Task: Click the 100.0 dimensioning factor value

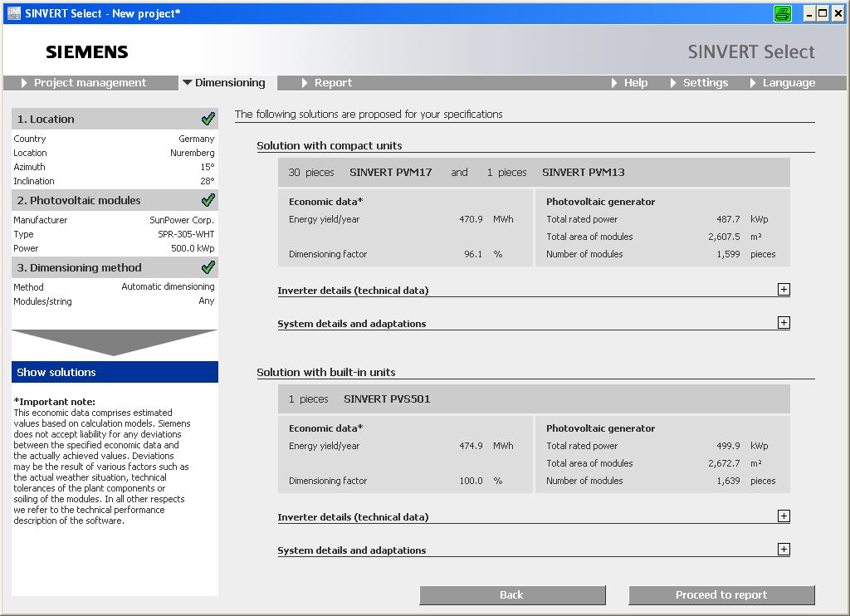Action: click(x=471, y=481)
